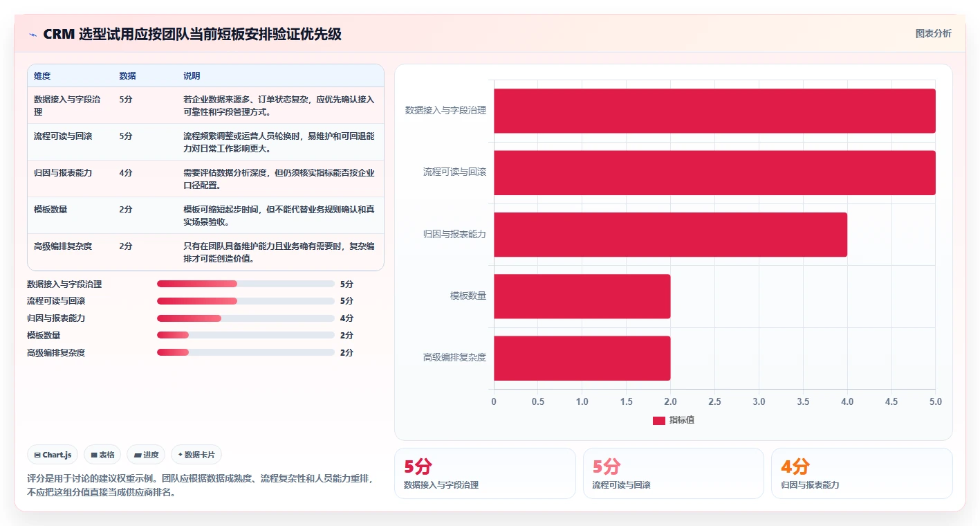980x526 pixels.
Task: Click the 维度 column header
Action: 42,75
